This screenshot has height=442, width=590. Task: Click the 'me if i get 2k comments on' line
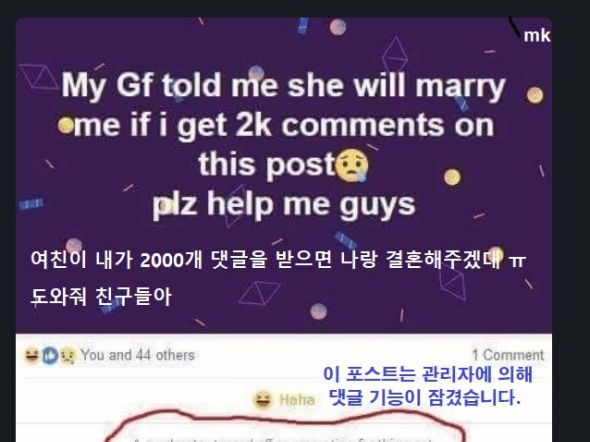[284, 125]
